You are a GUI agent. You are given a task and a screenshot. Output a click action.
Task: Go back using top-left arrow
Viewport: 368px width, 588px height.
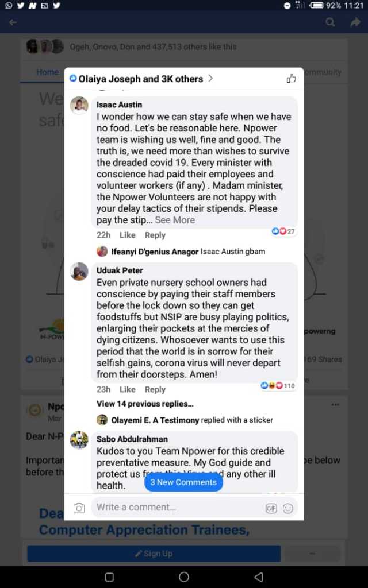(x=13, y=22)
